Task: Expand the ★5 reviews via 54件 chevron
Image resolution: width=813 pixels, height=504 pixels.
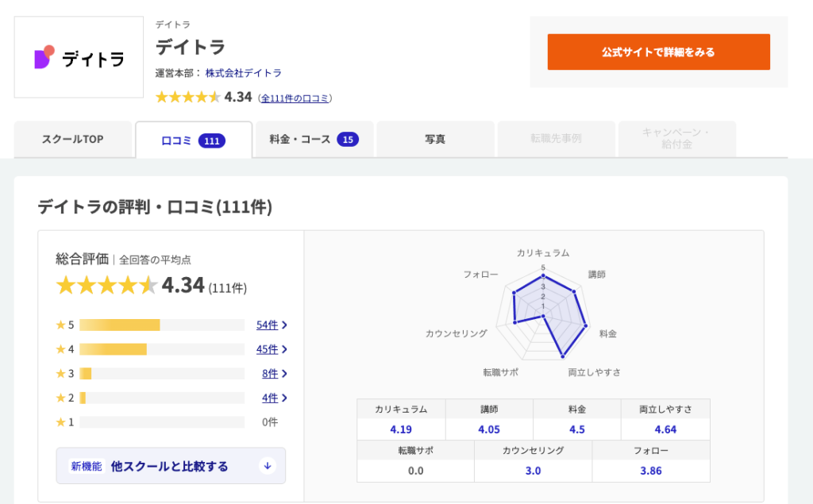Action: pyautogui.click(x=274, y=324)
